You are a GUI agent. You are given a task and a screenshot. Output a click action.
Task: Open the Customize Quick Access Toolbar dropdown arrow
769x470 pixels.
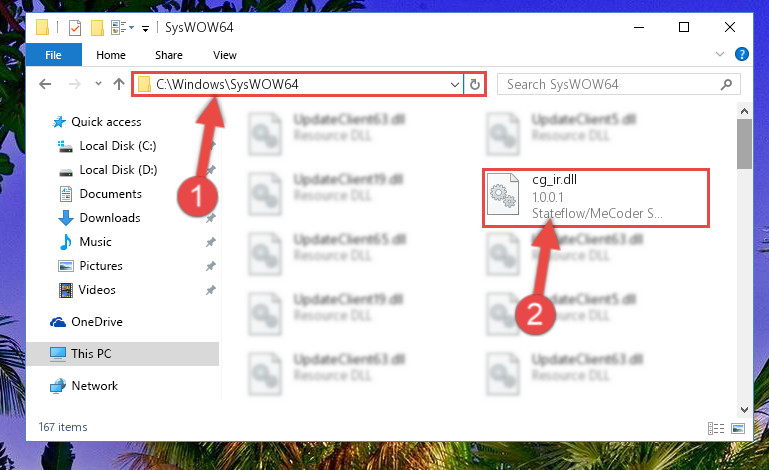click(145, 28)
